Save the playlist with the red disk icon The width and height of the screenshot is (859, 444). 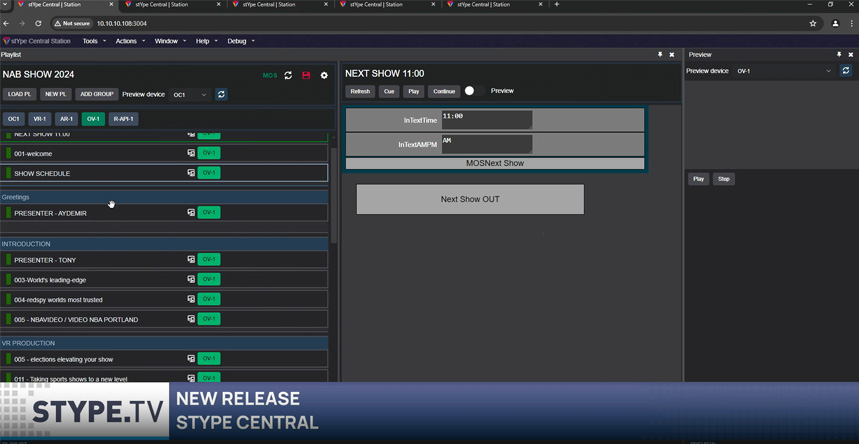pyautogui.click(x=306, y=76)
